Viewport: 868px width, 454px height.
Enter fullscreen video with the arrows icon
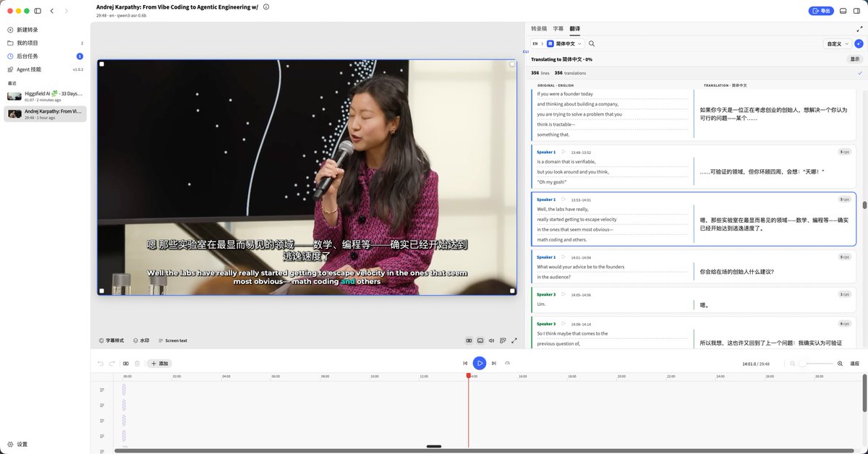pyautogui.click(x=514, y=340)
